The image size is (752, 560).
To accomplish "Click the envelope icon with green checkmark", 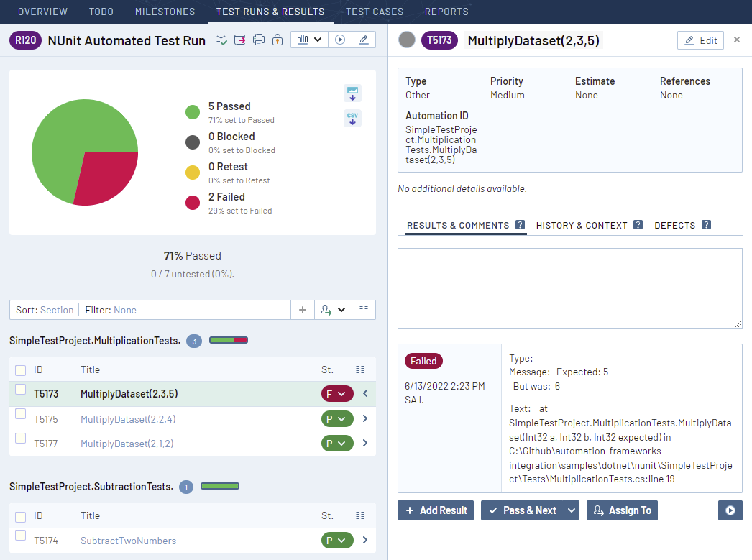I will (x=222, y=40).
